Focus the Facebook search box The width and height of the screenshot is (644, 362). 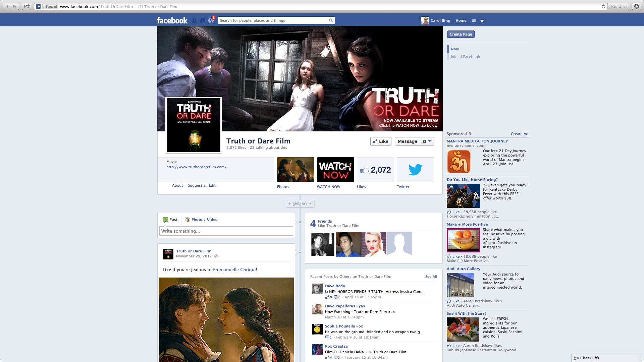pos(272,20)
